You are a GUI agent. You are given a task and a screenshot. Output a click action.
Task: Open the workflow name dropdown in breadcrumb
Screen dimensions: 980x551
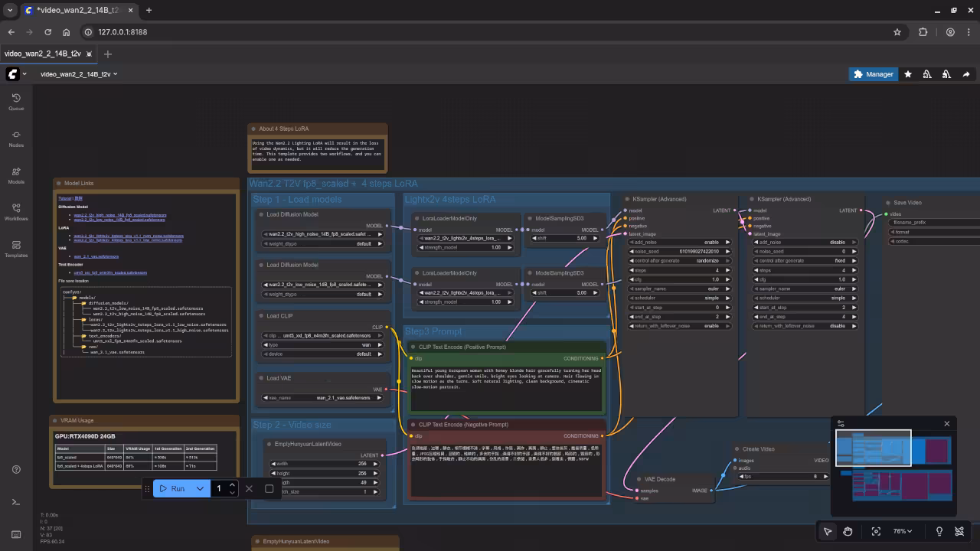point(79,74)
